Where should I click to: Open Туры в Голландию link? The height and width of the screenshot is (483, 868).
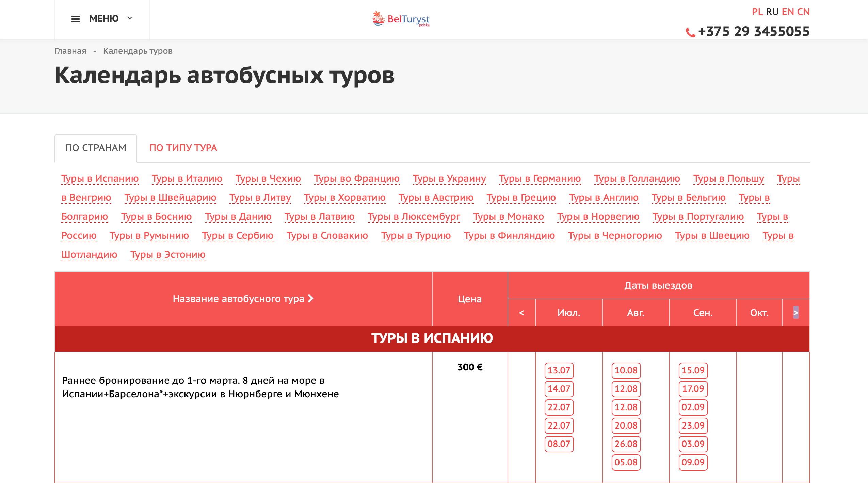click(637, 178)
